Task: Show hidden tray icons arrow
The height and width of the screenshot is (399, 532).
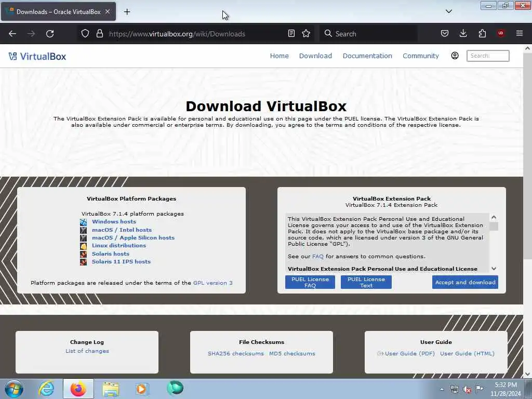Action: [442, 389]
